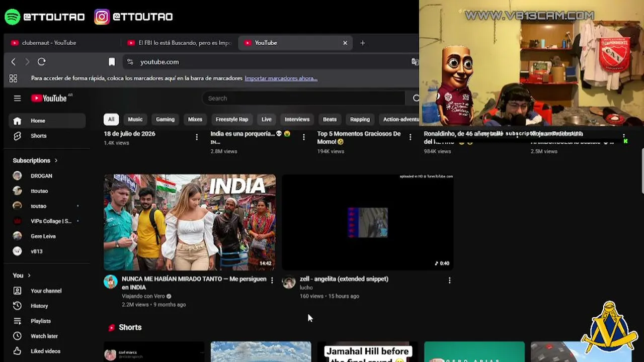Click the Viajando con Vero channel avatar
Image resolution: width=644 pixels, height=362 pixels.
point(111,282)
